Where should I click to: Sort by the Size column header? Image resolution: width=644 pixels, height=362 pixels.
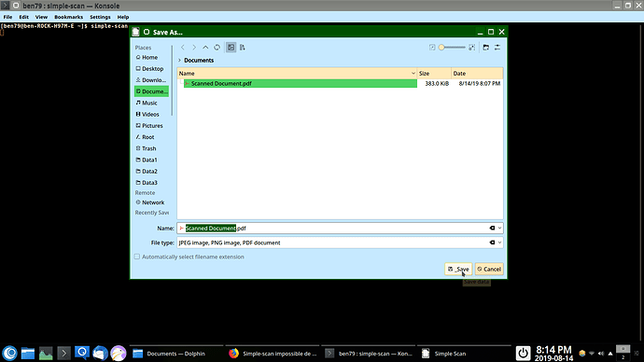coord(434,73)
